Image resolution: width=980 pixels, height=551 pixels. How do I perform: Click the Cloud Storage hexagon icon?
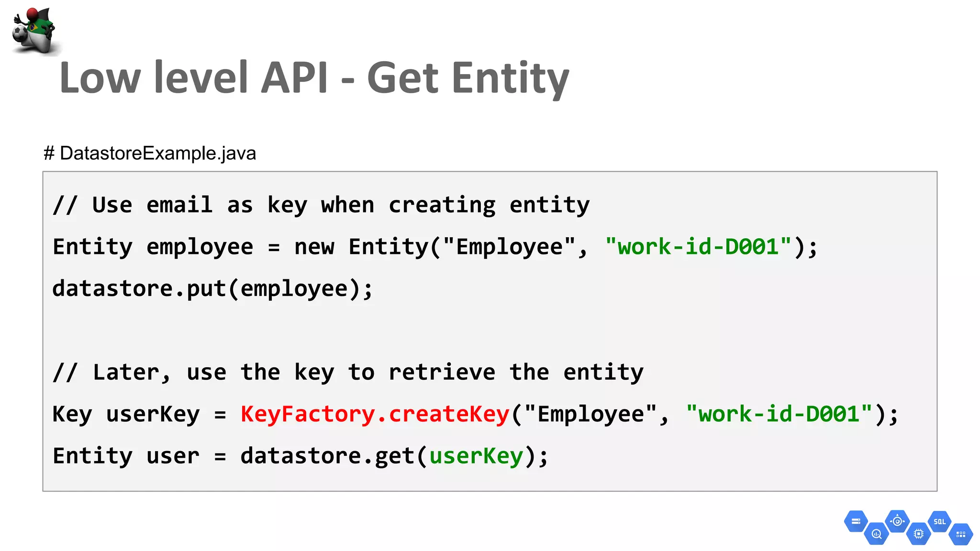856,521
